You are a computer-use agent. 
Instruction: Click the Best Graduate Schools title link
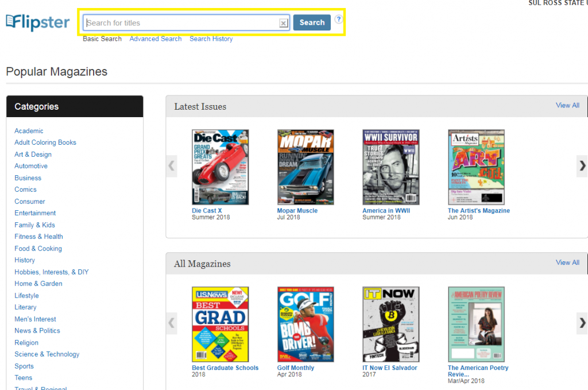[225, 368]
